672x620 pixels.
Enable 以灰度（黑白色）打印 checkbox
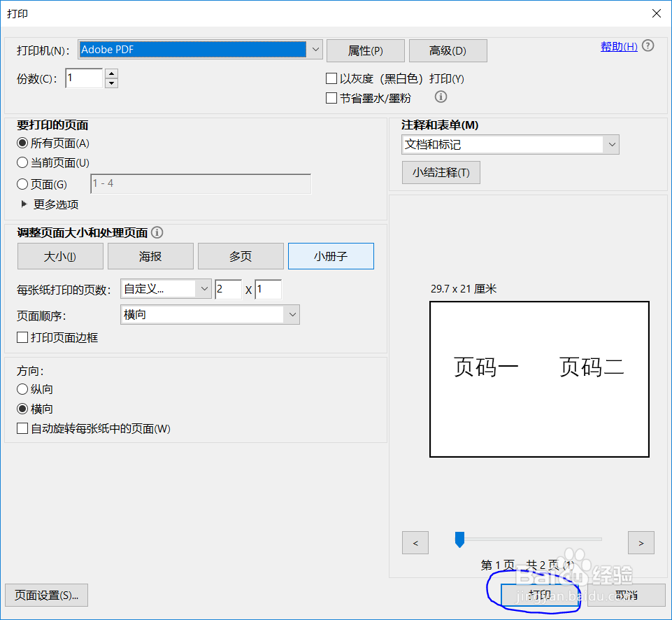331,78
